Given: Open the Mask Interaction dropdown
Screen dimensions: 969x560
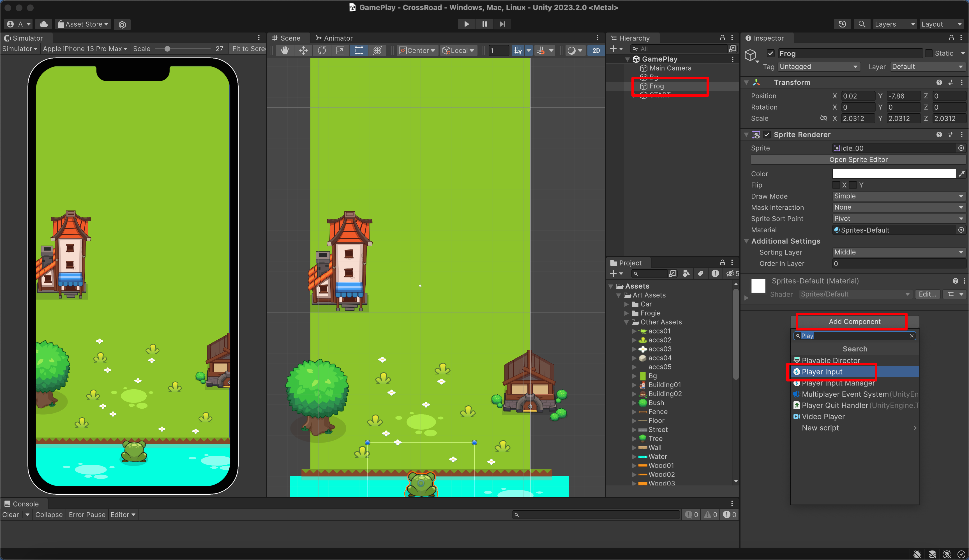Looking at the screenshot, I should (899, 207).
